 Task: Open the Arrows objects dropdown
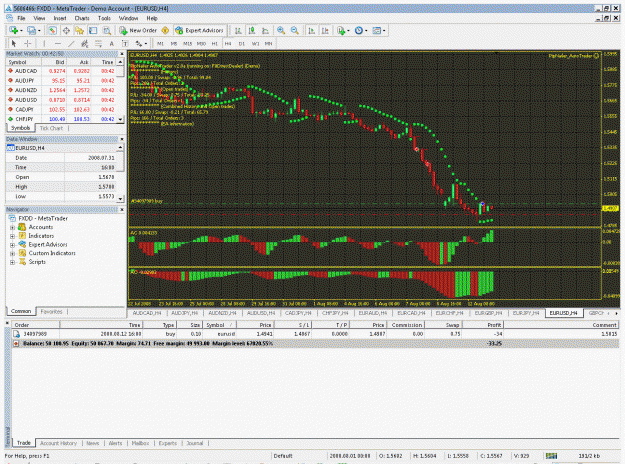(x=141, y=43)
